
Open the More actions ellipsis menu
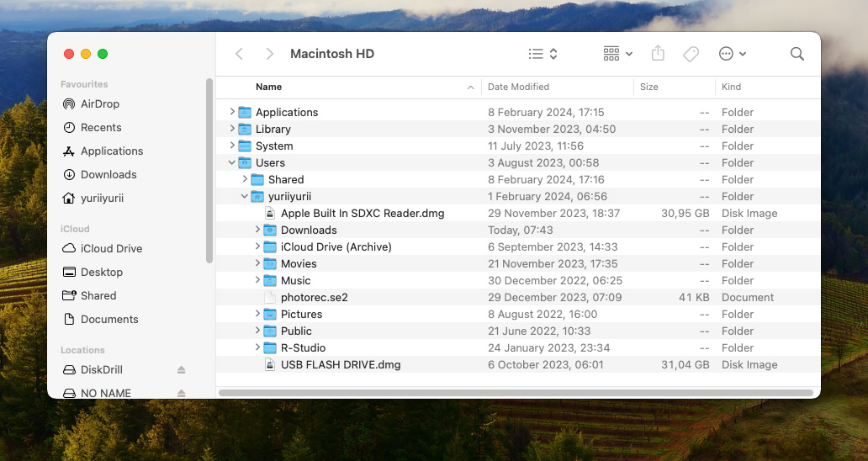(x=733, y=54)
